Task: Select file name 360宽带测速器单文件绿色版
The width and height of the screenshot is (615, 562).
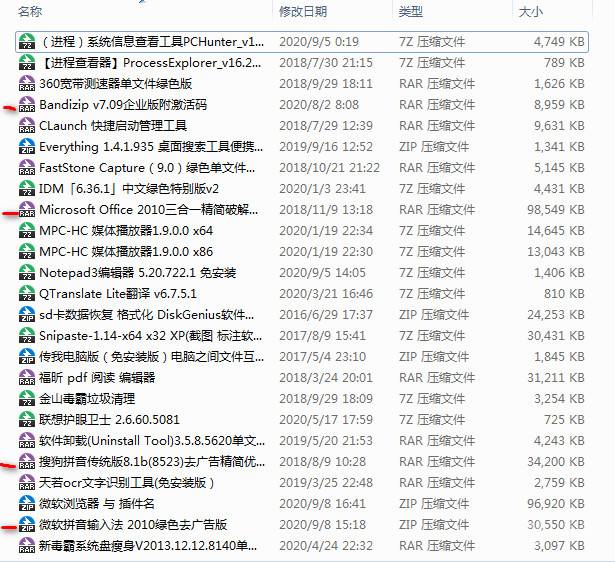Action: [x=116, y=84]
